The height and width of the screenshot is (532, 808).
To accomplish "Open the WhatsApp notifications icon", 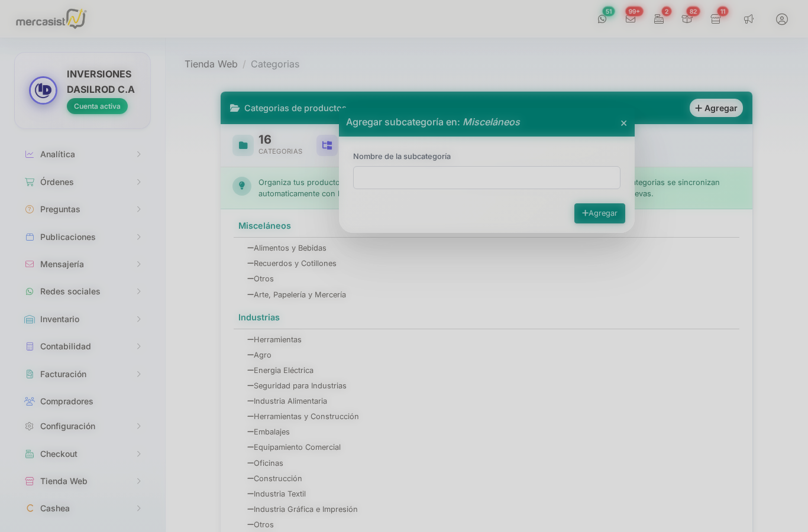I will [602, 19].
